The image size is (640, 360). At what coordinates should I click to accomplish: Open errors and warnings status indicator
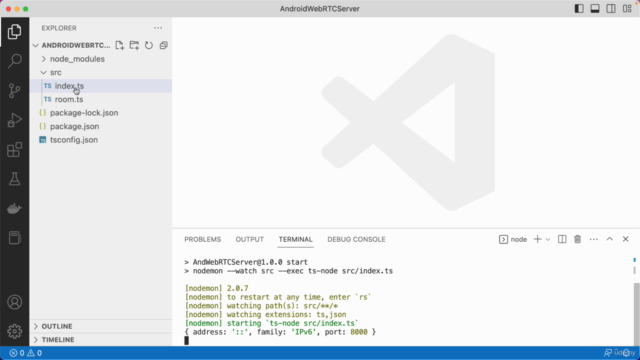click(x=25, y=353)
